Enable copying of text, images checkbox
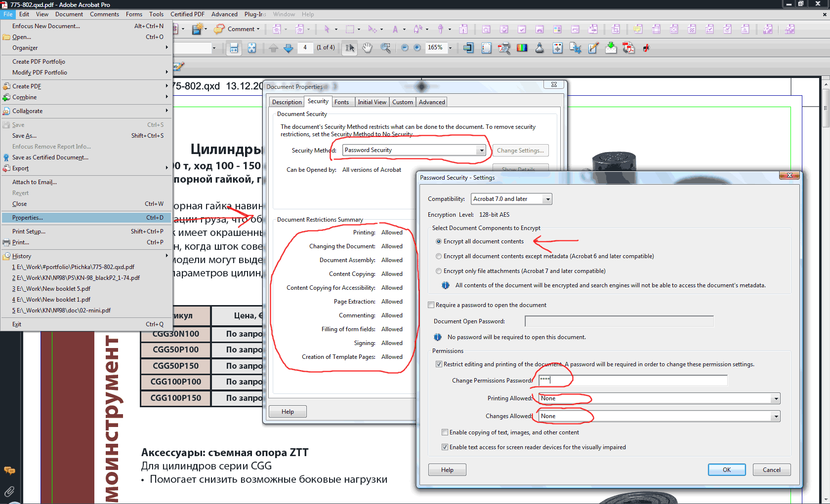The width and height of the screenshot is (830, 504). point(445,432)
